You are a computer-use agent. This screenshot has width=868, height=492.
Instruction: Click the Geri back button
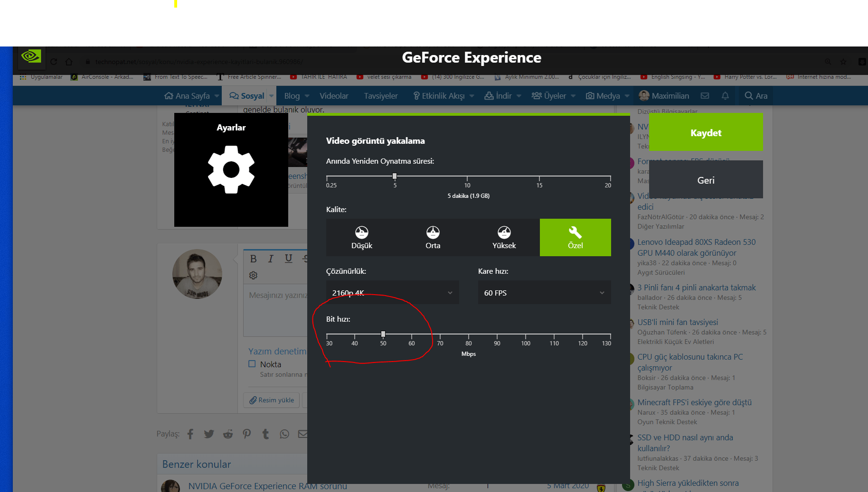[x=706, y=180]
